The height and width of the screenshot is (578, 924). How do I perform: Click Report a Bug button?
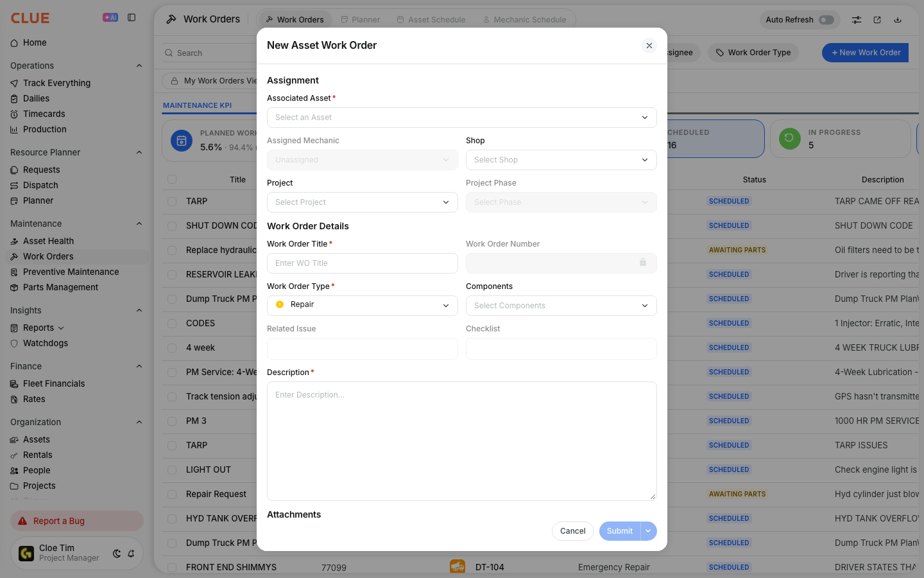[x=77, y=521]
